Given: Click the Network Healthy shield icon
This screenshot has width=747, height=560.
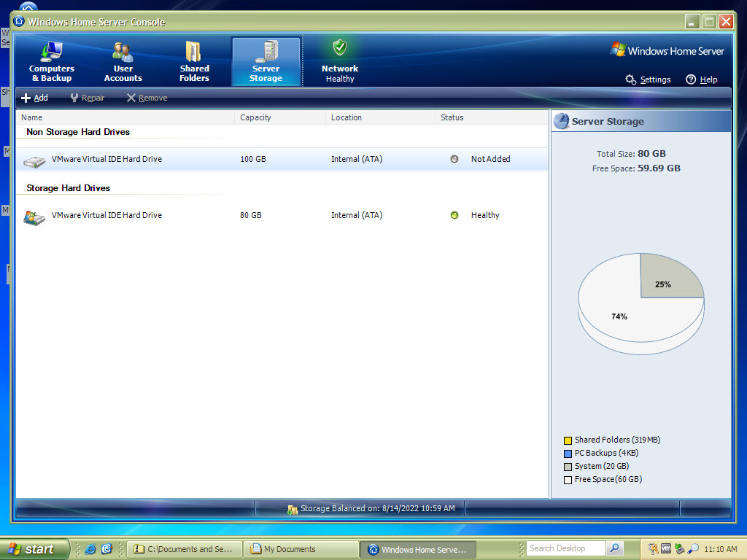Looking at the screenshot, I should click(x=339, y=48).
